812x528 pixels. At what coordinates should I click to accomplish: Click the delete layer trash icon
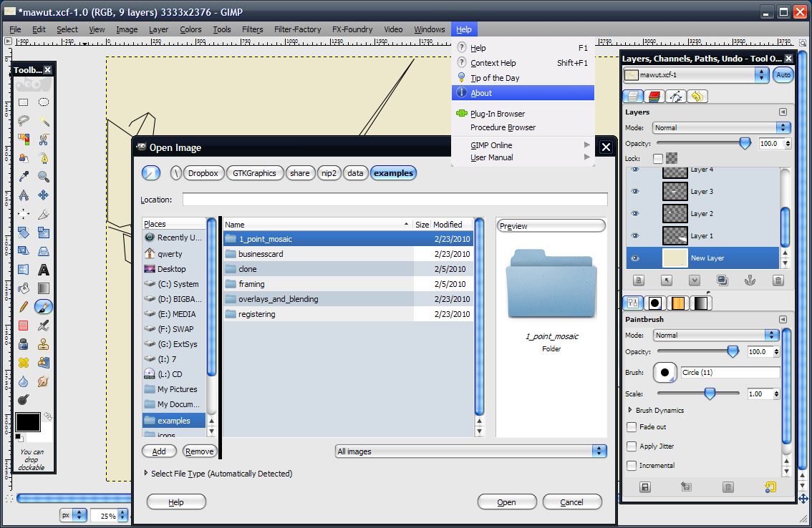[778, 280]
